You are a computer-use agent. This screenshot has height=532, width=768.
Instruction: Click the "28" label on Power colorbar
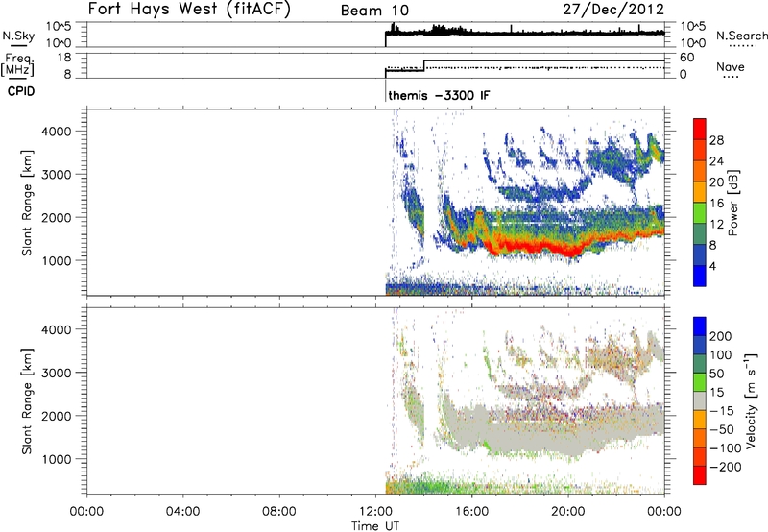coord(716,140)
